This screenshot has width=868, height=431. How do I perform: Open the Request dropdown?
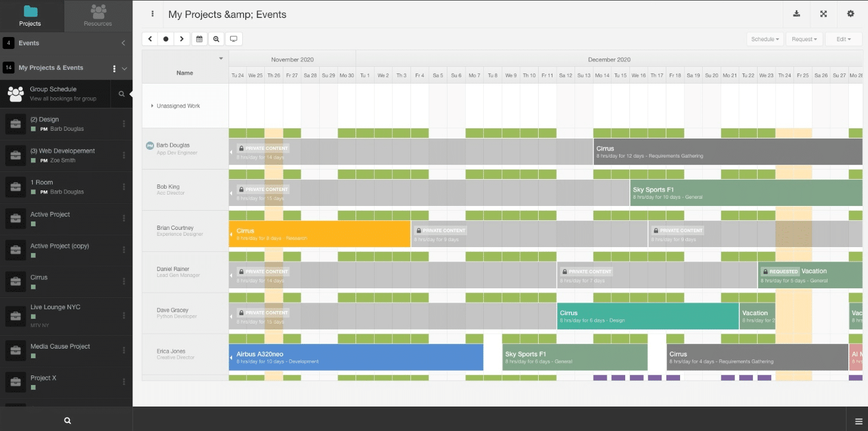(x=804, y=39)
